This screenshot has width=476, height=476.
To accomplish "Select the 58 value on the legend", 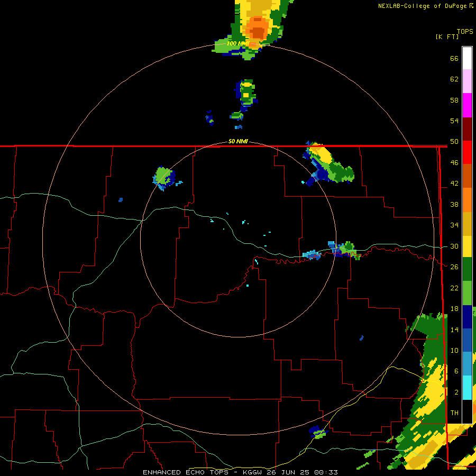I will tap(454, 100).
